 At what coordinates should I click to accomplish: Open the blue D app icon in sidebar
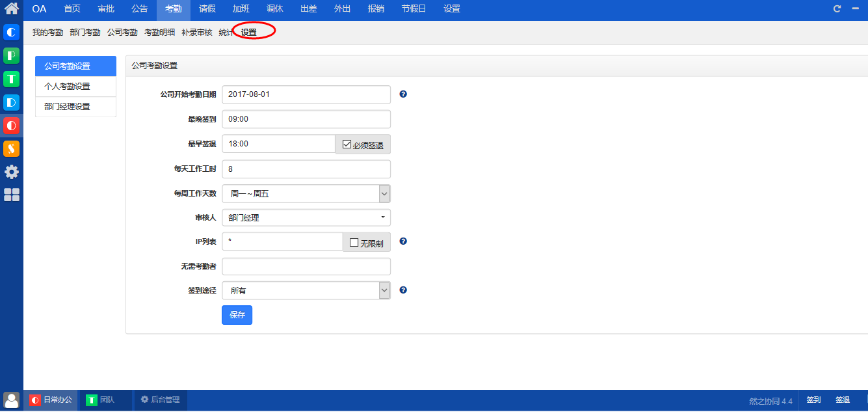(12, 102)
